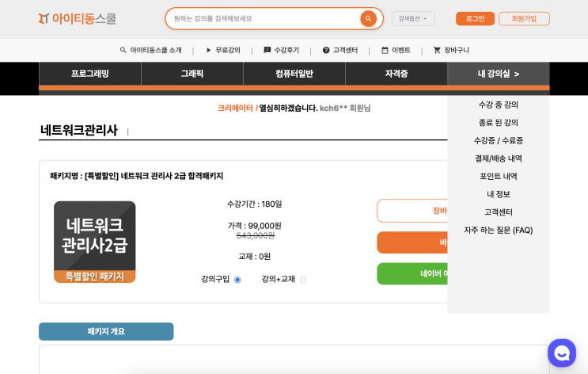Screen dimensions: 588x374
Task: Open the 자격증 category tab
Action: [396, 74]
